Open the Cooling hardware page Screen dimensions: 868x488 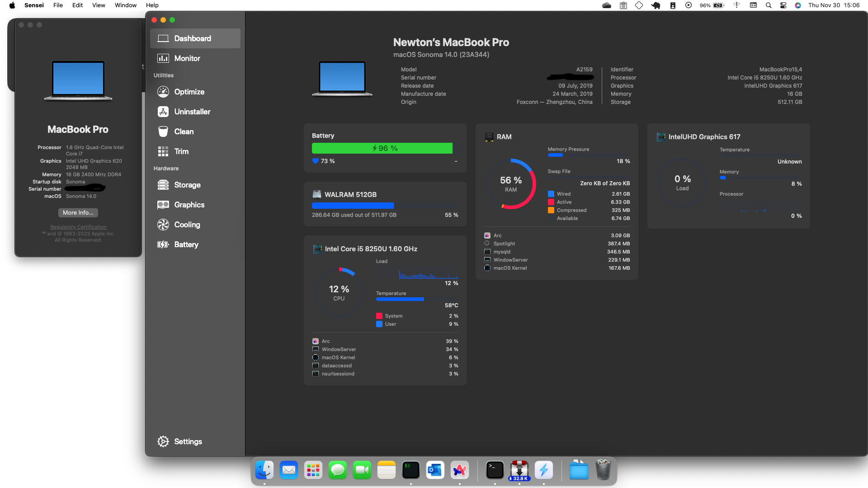(187, 225)
